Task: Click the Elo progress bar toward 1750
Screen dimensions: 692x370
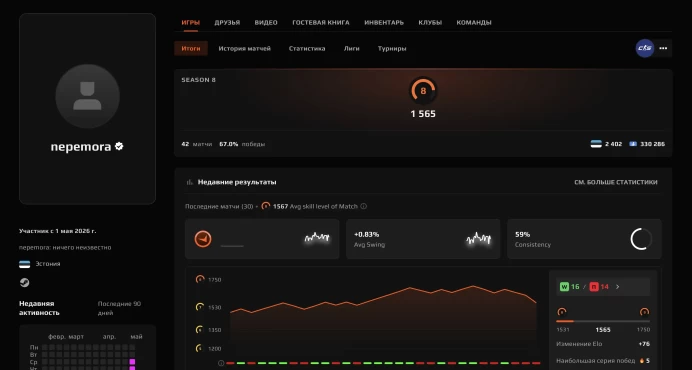Action: [603, 321]
